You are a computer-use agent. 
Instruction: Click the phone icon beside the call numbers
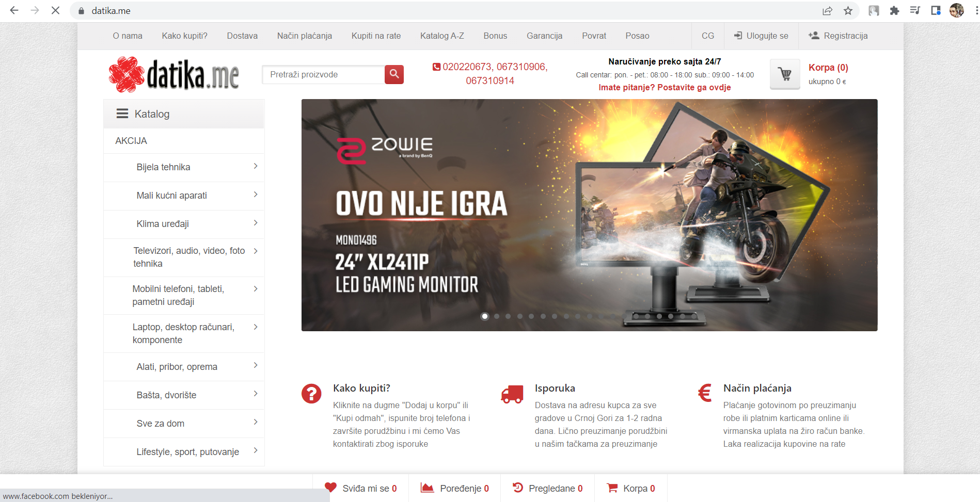(435, 67)
